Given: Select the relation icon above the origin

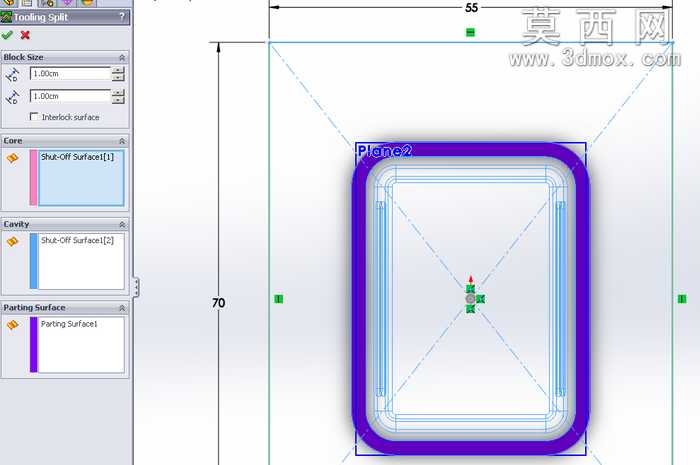Looking at the screenshot, I should 470,289.
